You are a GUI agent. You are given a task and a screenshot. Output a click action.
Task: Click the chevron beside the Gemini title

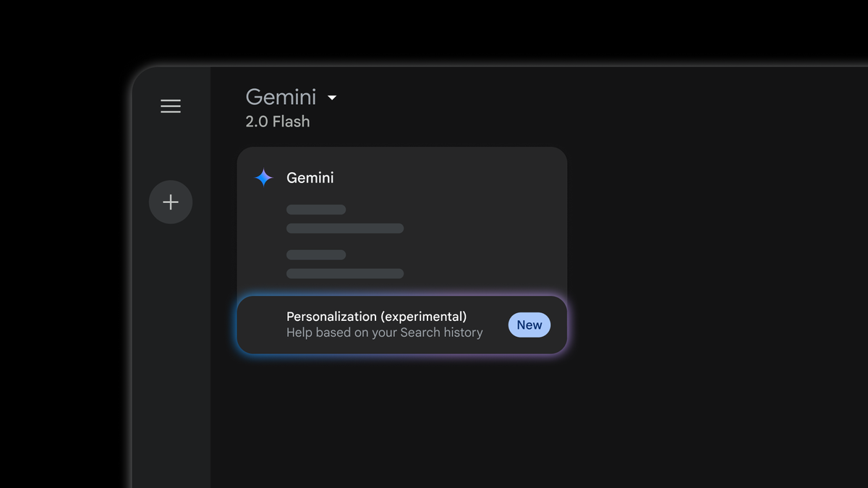(x=333, y=97)
